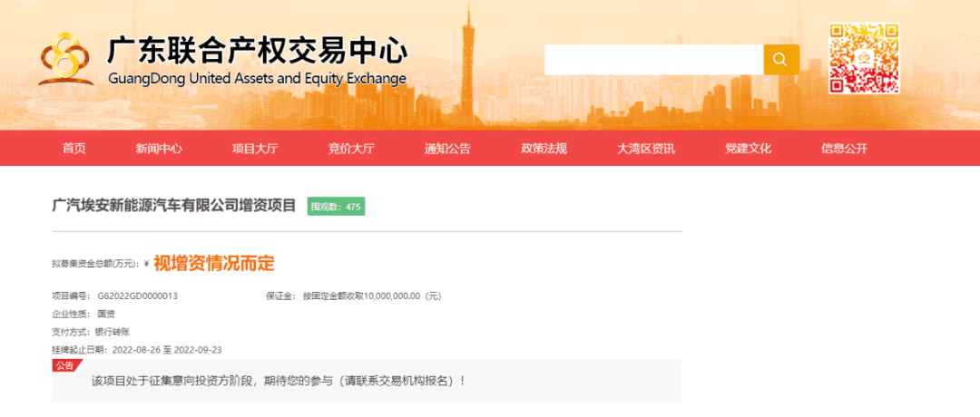Click the project title 广汽埃安新能源汽车有限公司增资项目

pos(173,206)
